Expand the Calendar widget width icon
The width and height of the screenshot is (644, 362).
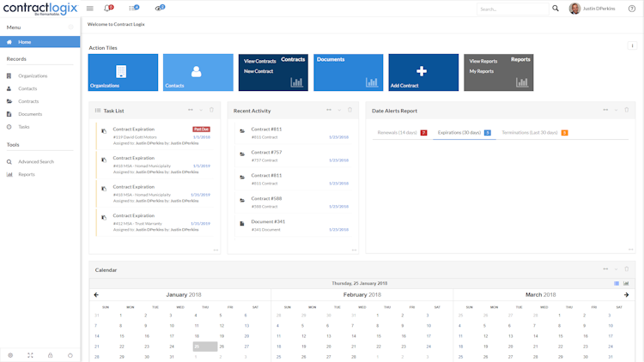click(605, 269)
